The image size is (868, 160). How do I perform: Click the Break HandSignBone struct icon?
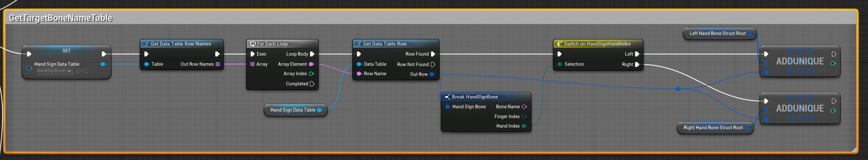pos(447,97)
